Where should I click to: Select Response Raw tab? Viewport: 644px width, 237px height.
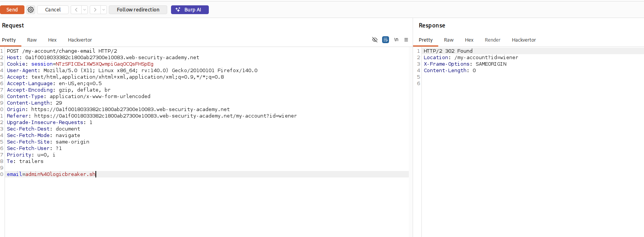click(449, 40)
